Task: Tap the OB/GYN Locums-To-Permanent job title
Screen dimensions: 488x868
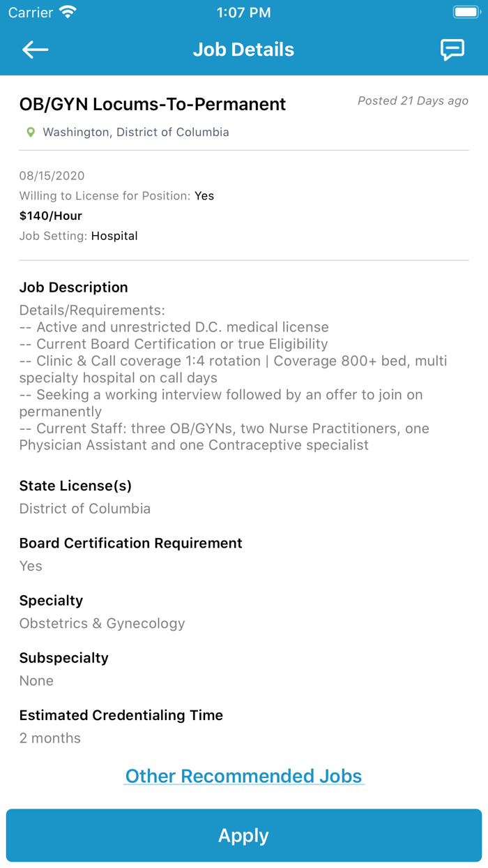Action: click(152, 104)
